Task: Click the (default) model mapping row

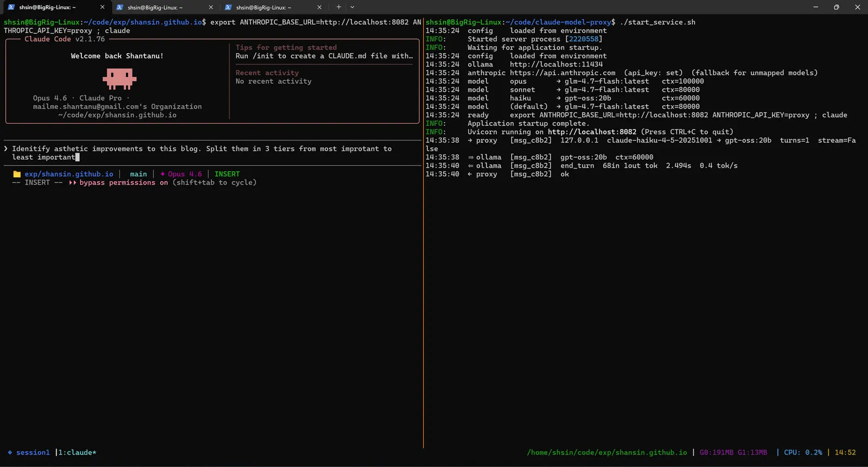Action: (x=563, y=107)
